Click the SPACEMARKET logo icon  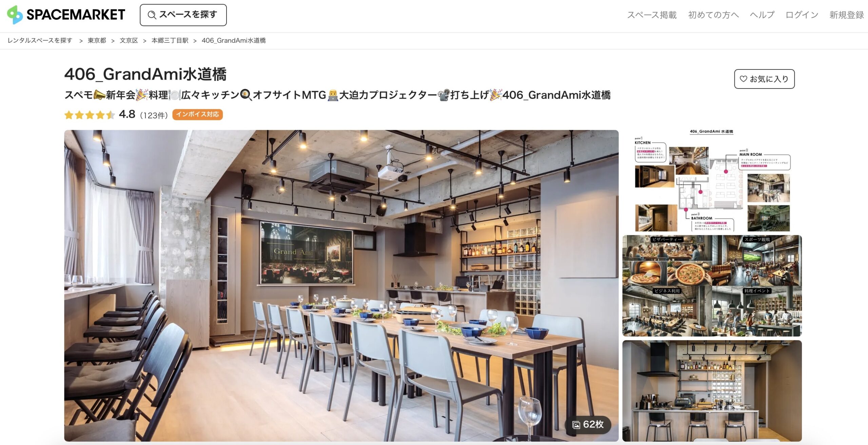click(15, 15)
